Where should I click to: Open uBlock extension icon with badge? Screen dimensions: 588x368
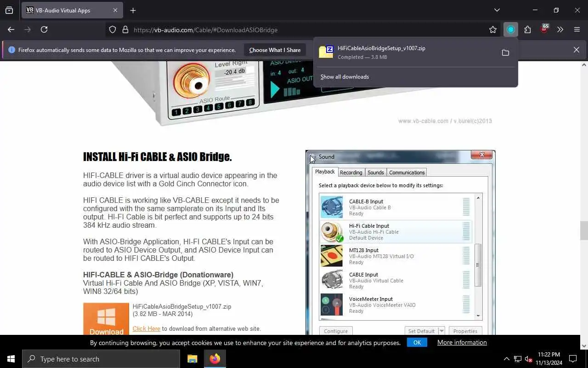point(544,29)
